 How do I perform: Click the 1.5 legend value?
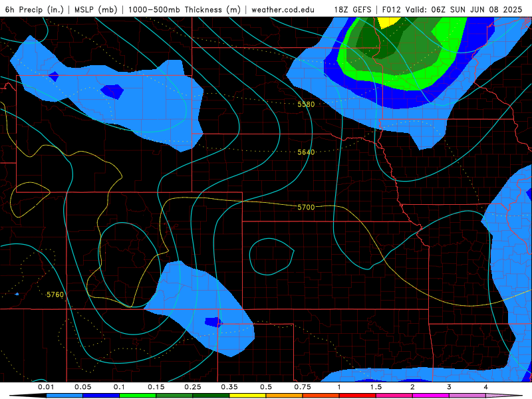coord(376,387)
